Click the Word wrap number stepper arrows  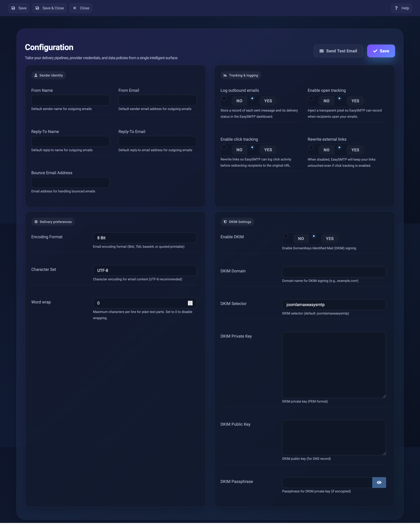pos(190,303)
